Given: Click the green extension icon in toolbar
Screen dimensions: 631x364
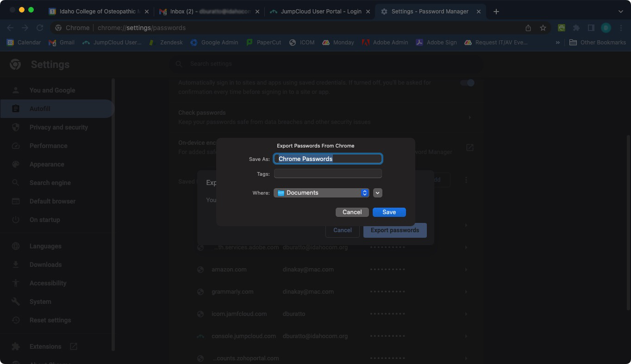Looking at the screenshot, I should (x=561, y=28).
